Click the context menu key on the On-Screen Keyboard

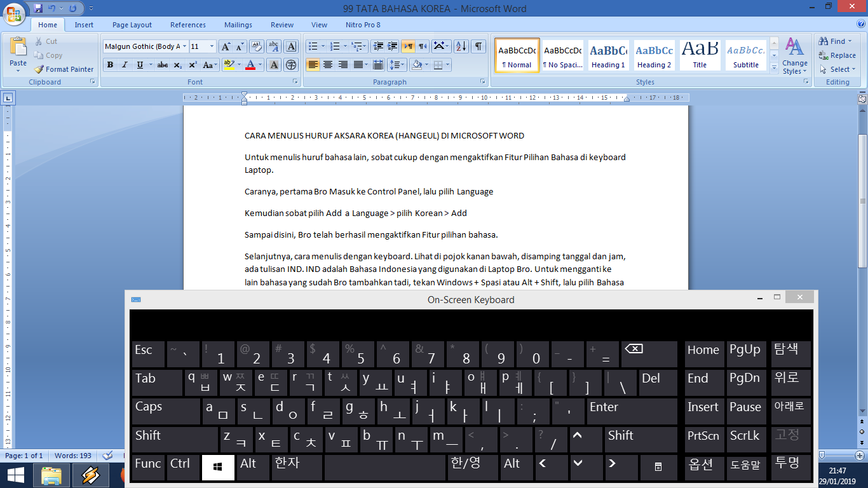[658, 468]
